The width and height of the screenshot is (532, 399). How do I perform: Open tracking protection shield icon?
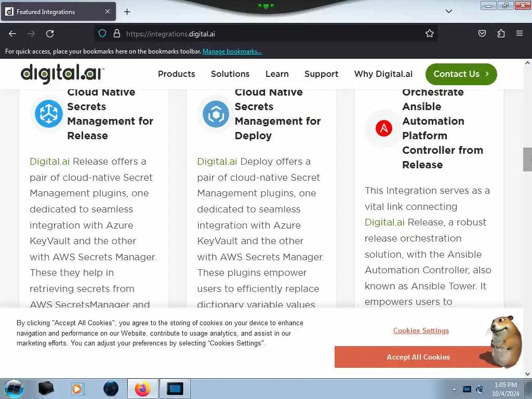pos(102,34)
